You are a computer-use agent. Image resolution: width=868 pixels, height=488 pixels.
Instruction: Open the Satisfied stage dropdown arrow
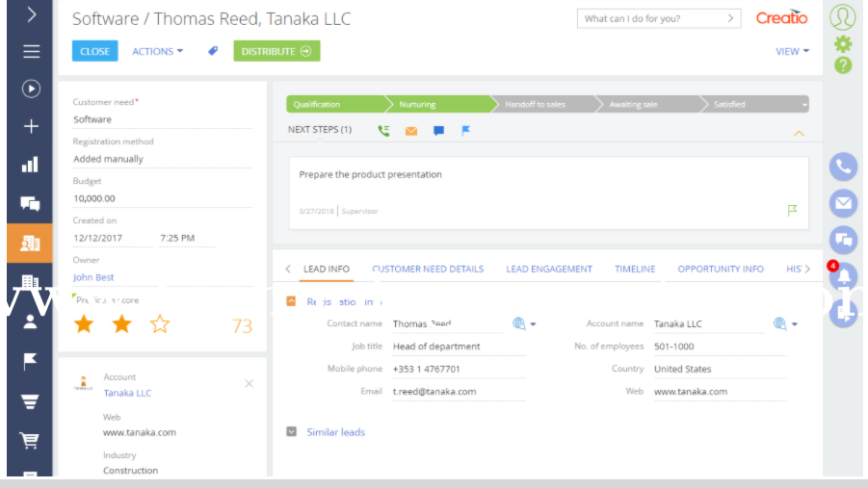tap(803, 105)
